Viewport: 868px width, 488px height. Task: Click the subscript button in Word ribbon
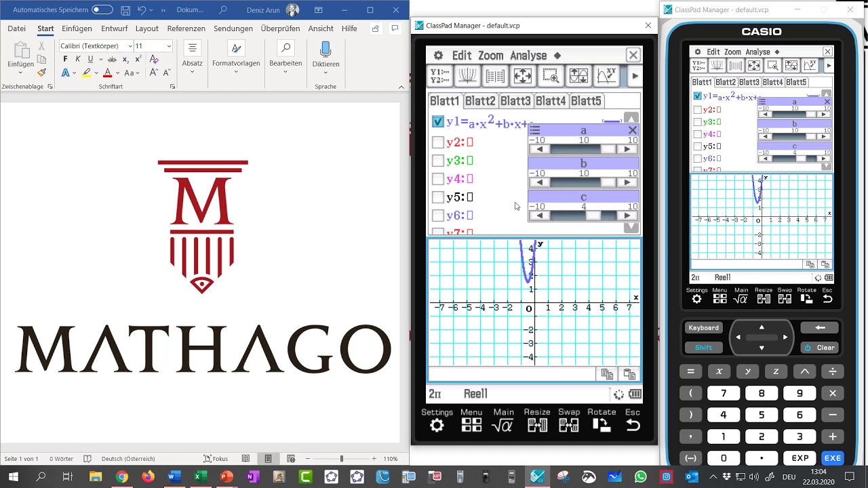point(125,60)
